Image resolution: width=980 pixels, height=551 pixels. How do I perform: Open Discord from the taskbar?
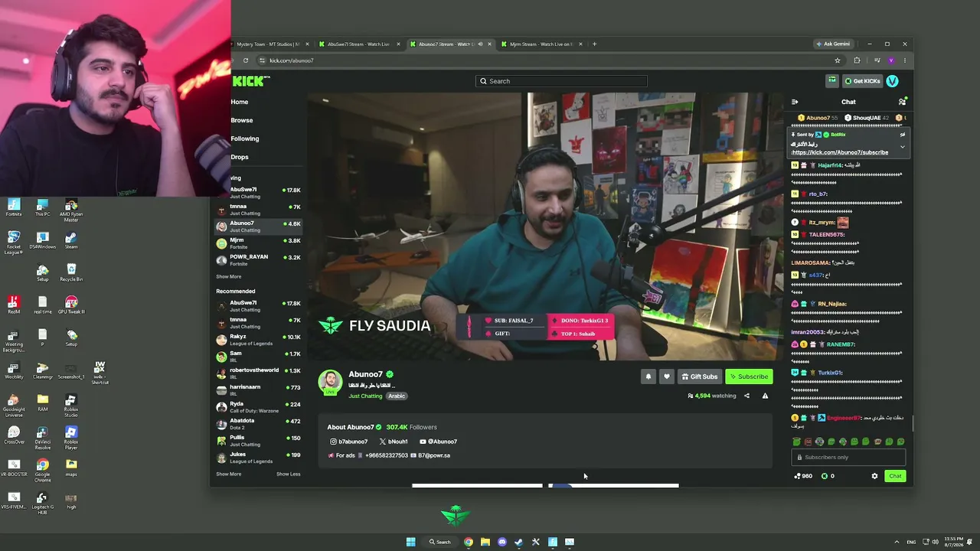coord(502,542)
